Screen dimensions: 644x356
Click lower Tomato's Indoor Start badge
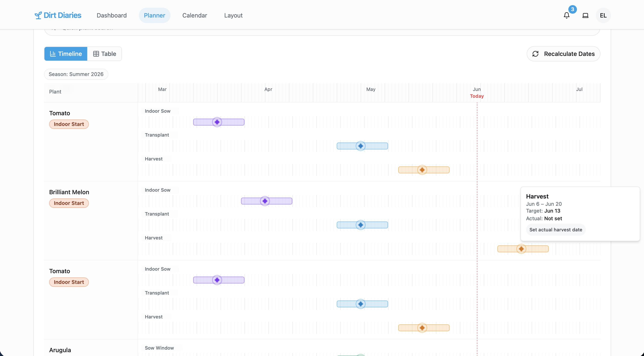tap(69, 282)
